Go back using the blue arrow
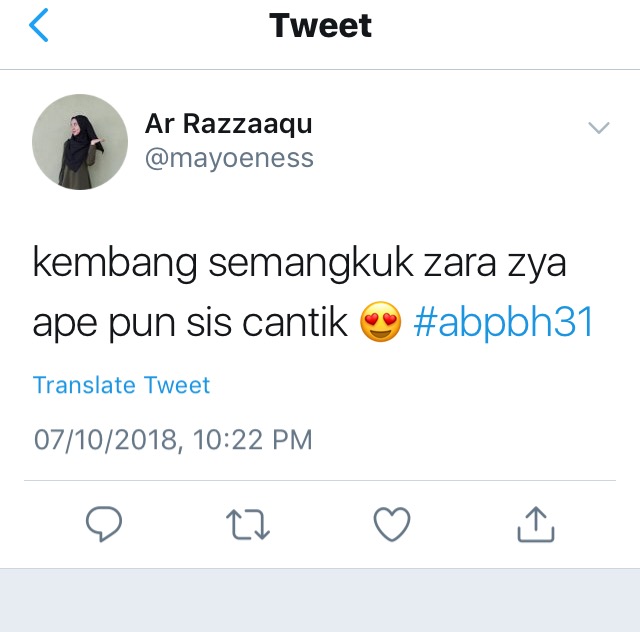Screen dimensions: 640x632 [x=39, y=25]
